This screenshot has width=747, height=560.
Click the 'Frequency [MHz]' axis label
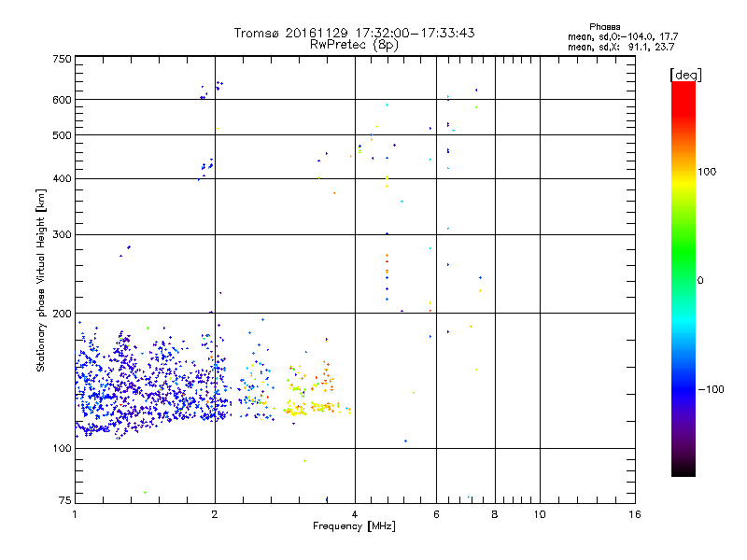click(x=354, y=526)
